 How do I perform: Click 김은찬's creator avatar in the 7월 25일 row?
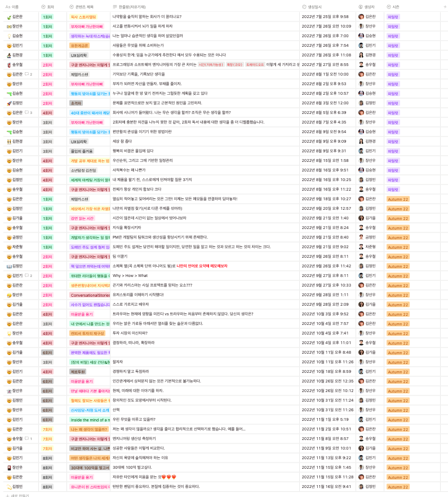pos(361,17)
